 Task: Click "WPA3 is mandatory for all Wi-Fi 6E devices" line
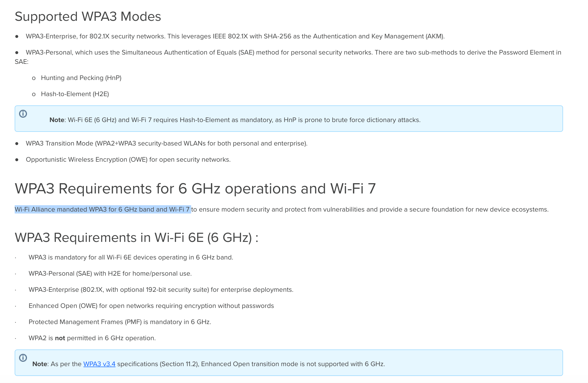click(x=131, y=257)
